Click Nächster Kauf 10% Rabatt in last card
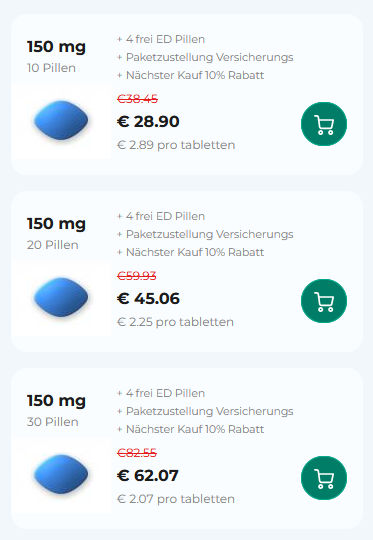Image resolution: width=373 pixels, height=540 pixels. pos(195,429)
